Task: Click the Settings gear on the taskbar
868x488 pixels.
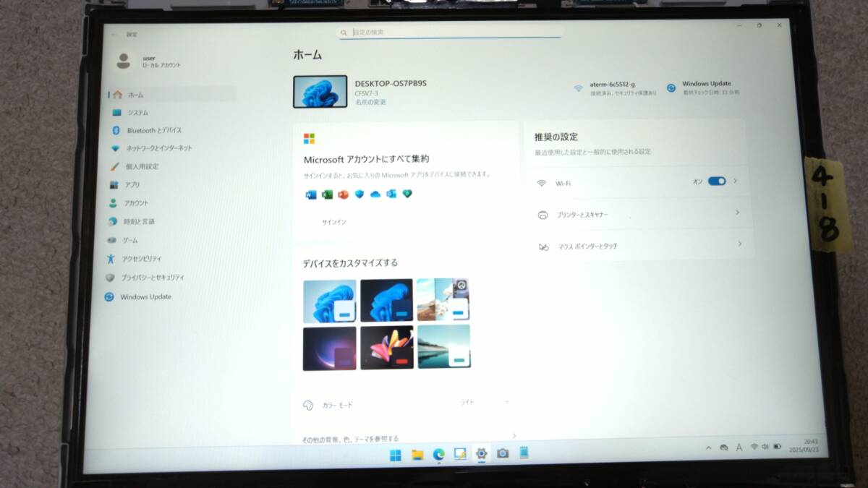Action: (480, 454)
